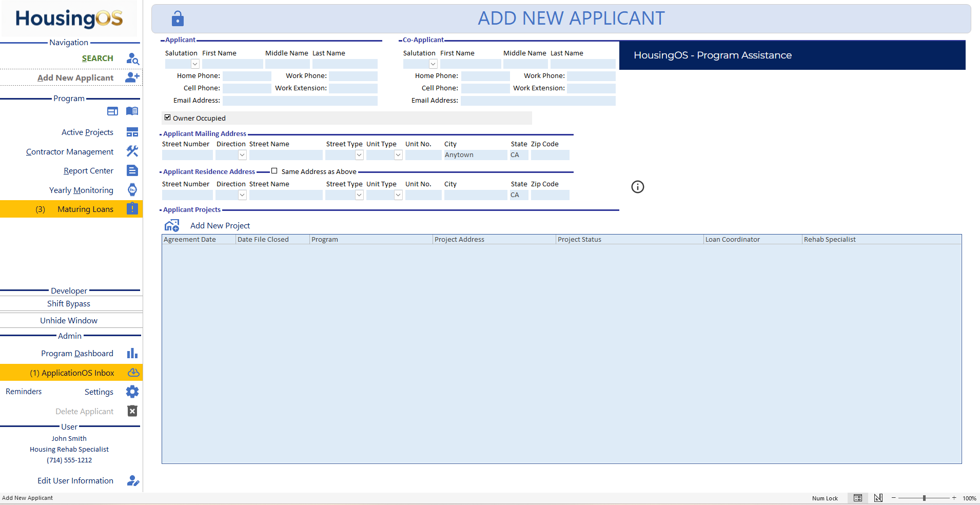Click the Search person icon
Image resolution: width=980 pixels, height=505 pixels.
click(132, 59)
